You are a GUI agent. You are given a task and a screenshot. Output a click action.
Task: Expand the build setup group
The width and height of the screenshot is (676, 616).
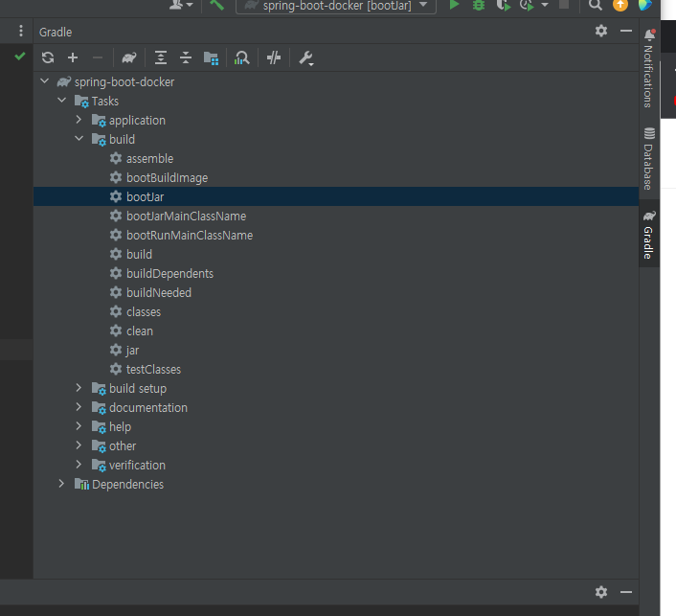(79, 388)
